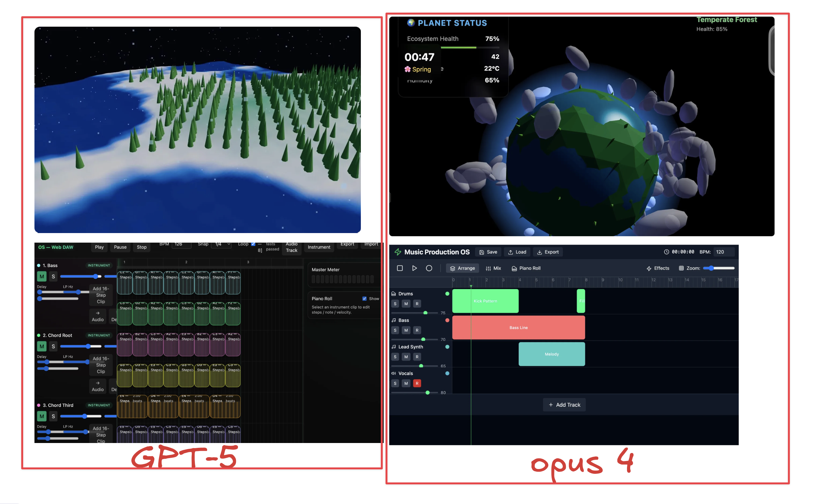The height and width of the screenshot is (504, 836).
Task: Select the Bass Line clip
Action: pyautogui.click(x=519, y=328)
